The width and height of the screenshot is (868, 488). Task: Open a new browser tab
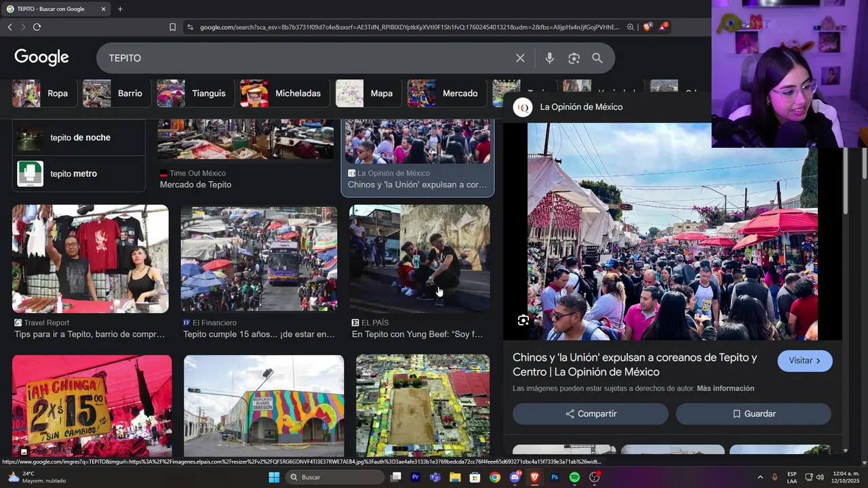pos(120,9)
